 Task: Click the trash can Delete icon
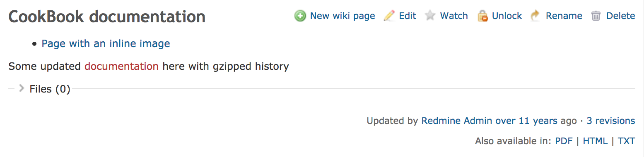pos(596,16)
